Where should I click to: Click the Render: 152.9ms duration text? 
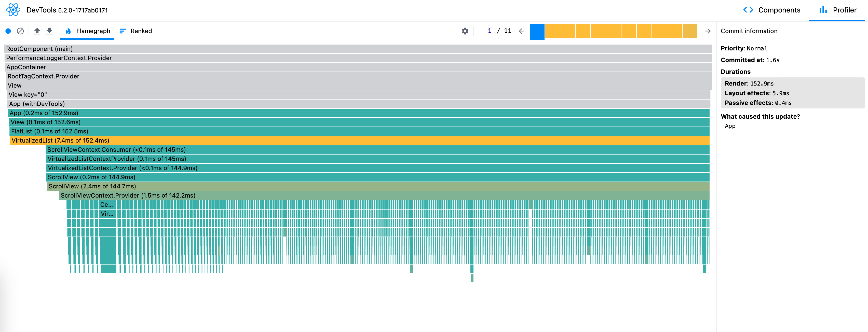coord(749,84)
